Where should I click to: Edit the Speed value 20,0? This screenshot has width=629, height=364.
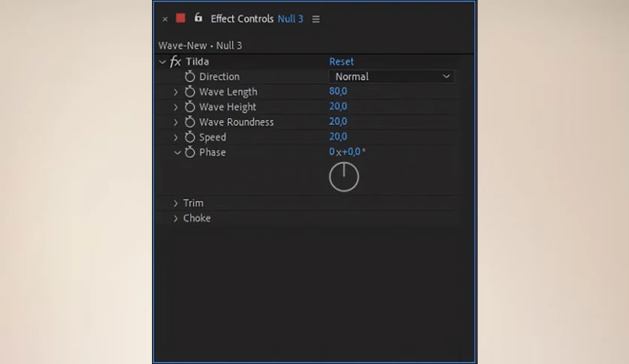[338, 137]
